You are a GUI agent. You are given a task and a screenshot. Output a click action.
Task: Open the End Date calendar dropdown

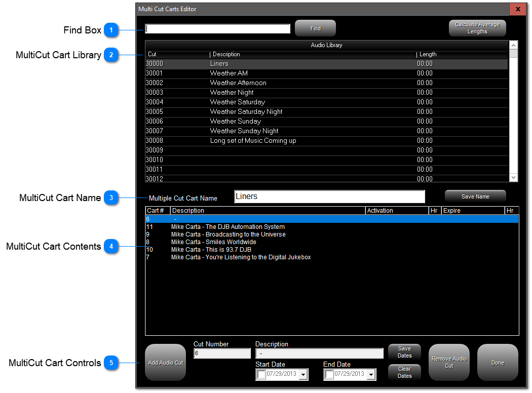coord(371,375)
